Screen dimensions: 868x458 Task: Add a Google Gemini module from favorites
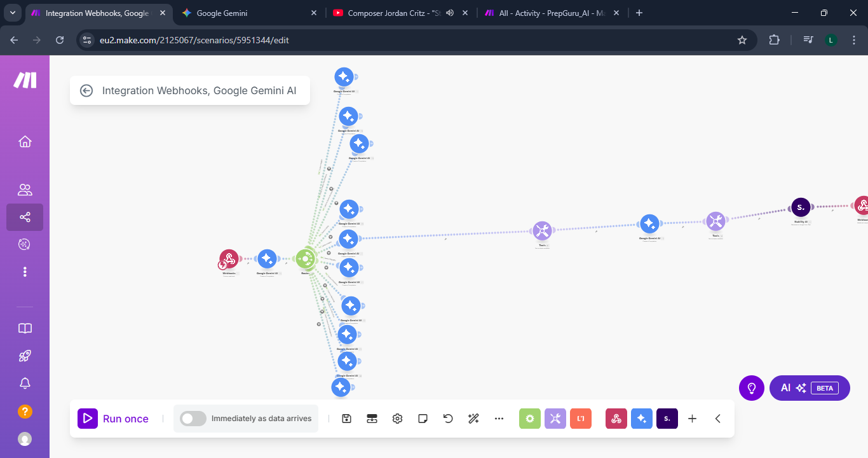pyautogui.click(x=642, y=419)
